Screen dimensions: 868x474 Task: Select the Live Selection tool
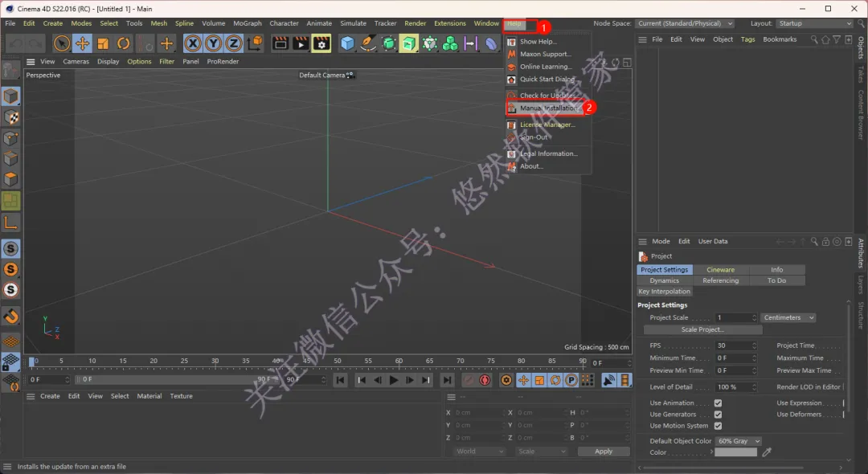tap(61, 43)
